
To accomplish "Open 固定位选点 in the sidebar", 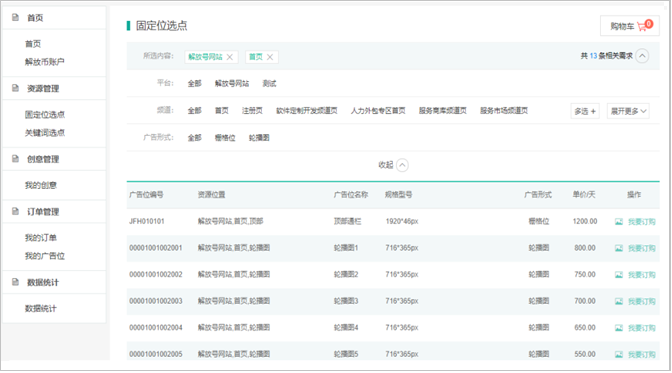I will pyautogui.click(x=45, y=114).
